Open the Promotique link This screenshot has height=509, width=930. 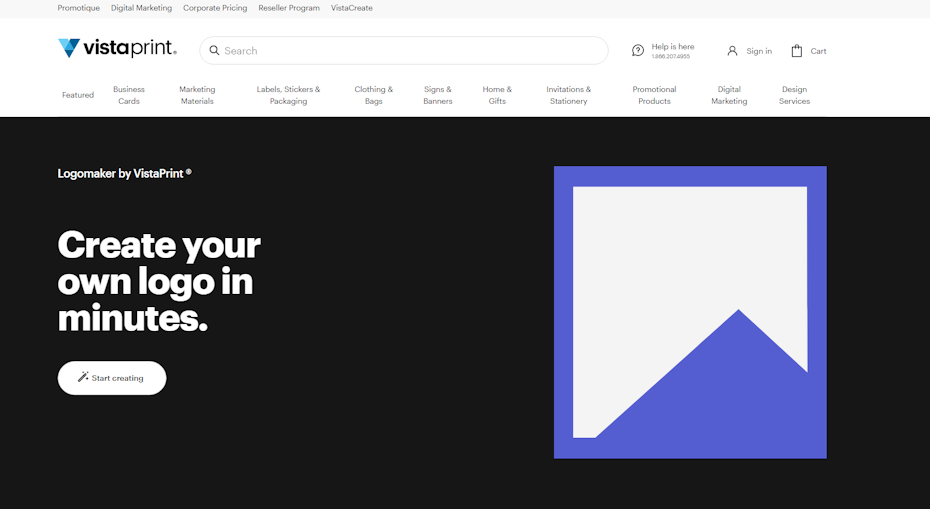[x=79, y=8]
